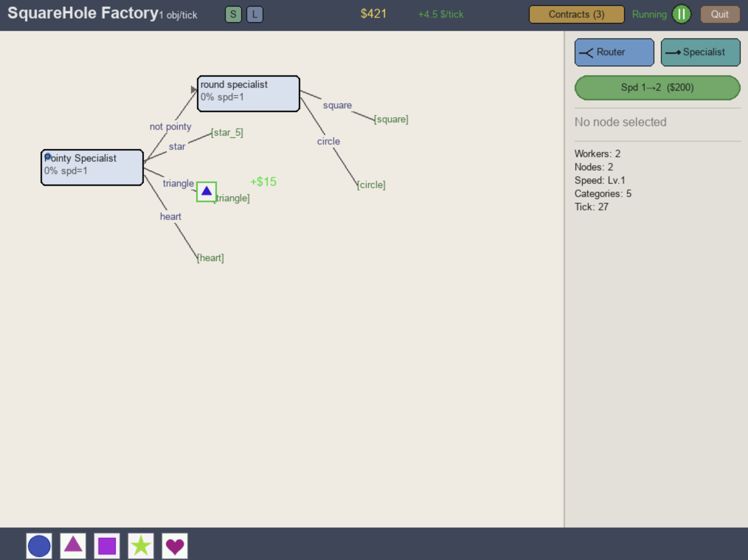Quit the game
Viewport: 748px width, 560px height.
click(x=720, y=14)
